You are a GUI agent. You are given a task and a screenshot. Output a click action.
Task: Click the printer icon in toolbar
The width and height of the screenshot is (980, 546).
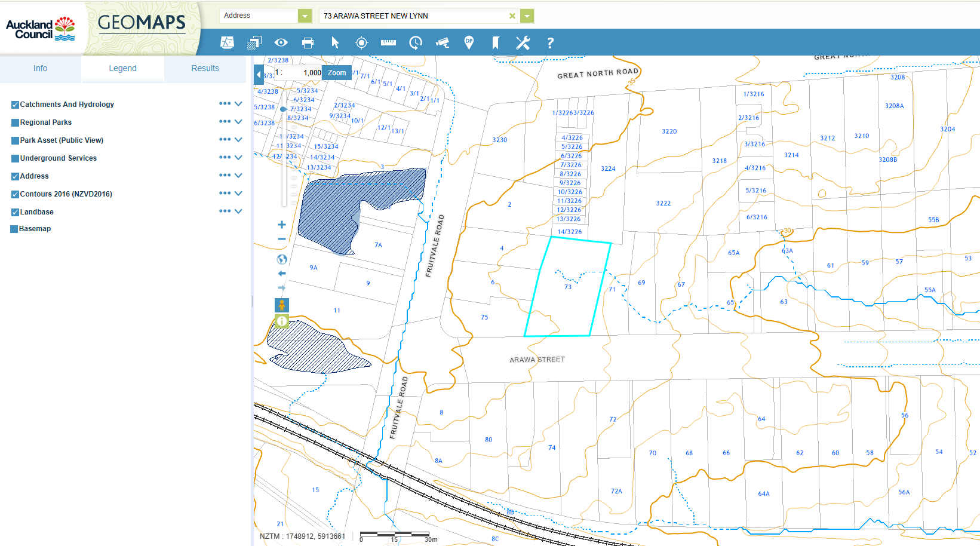pyautogui.click(x=308, y=42)
